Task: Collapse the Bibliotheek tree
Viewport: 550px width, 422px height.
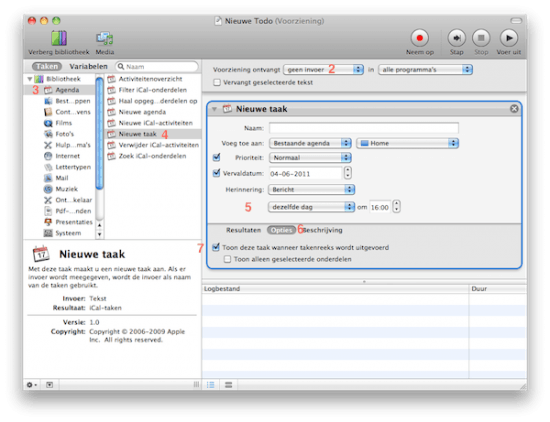Action: tap(30, 79)
